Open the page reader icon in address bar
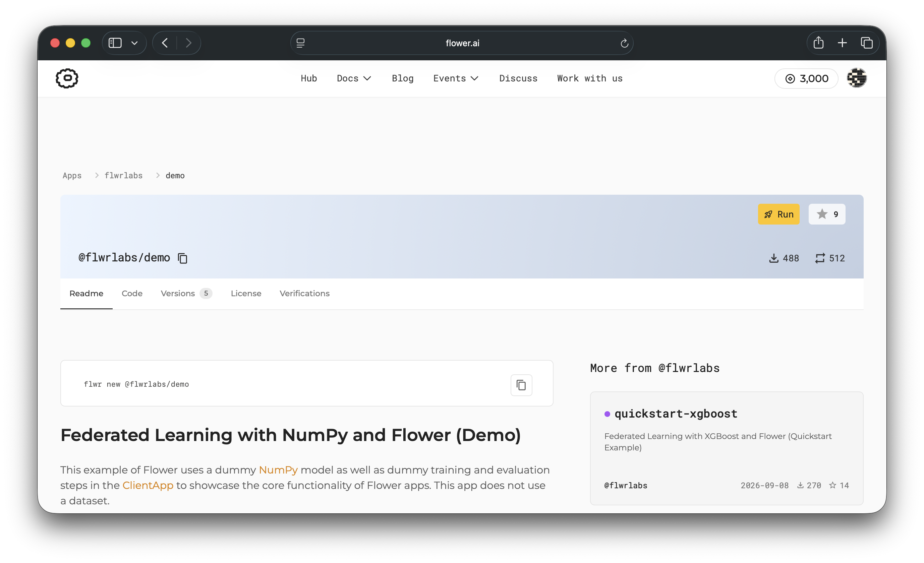The height and width of the screenshot is (563, 924). coord(300,43)
